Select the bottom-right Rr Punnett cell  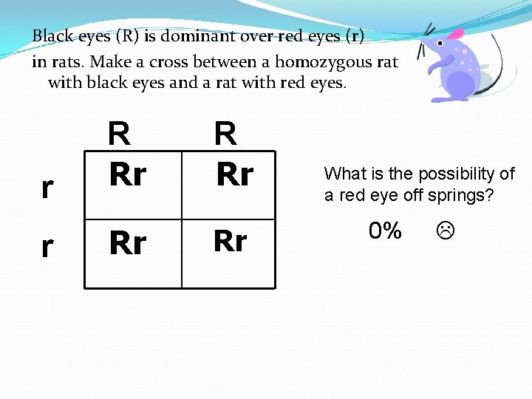[230, 242]
